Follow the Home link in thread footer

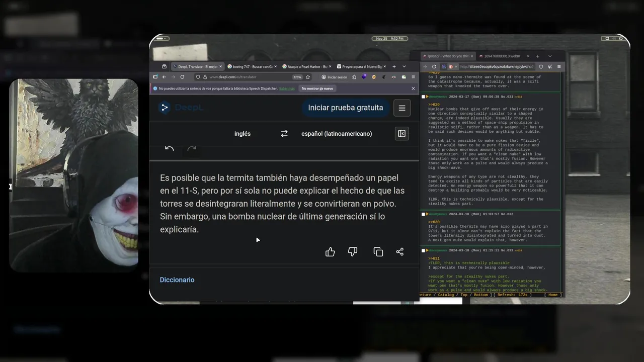click(553, 295)
